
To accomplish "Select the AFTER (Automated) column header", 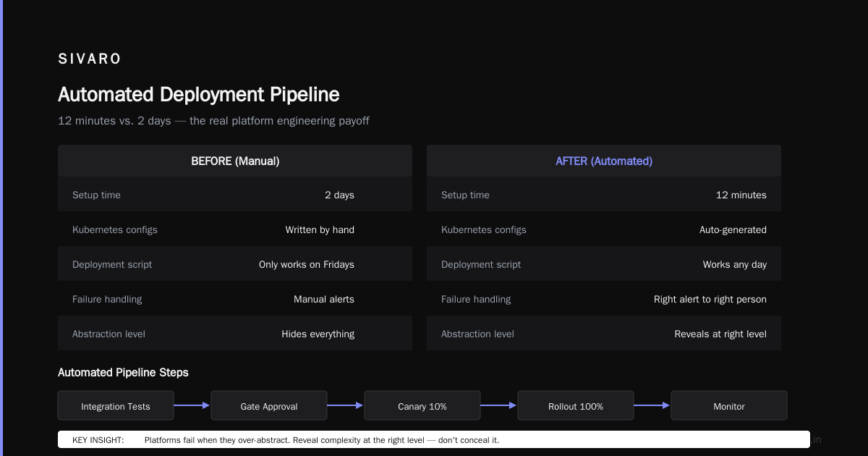I will coord(604,161).
